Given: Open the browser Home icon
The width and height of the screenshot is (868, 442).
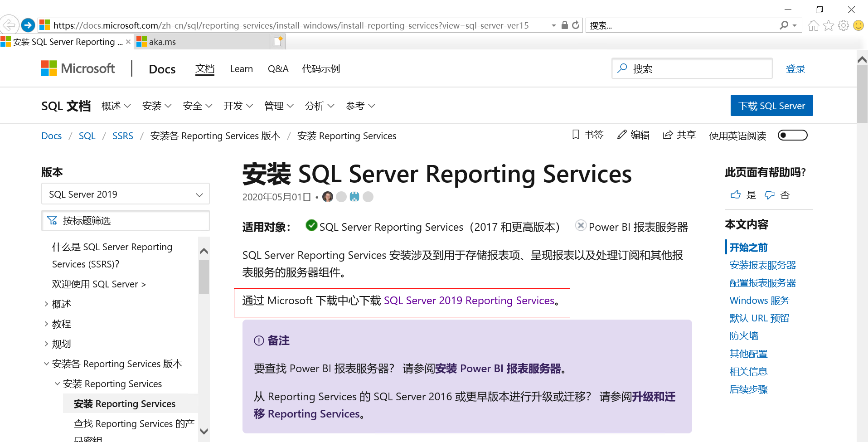Looking at the screenshot, I should pos(814,25).
